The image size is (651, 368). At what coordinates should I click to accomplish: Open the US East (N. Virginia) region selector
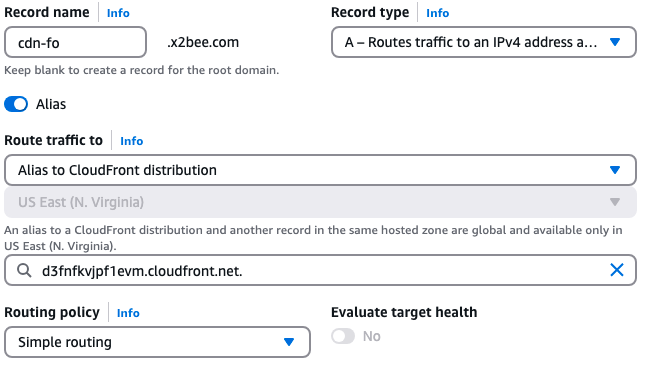coord(320,202)
